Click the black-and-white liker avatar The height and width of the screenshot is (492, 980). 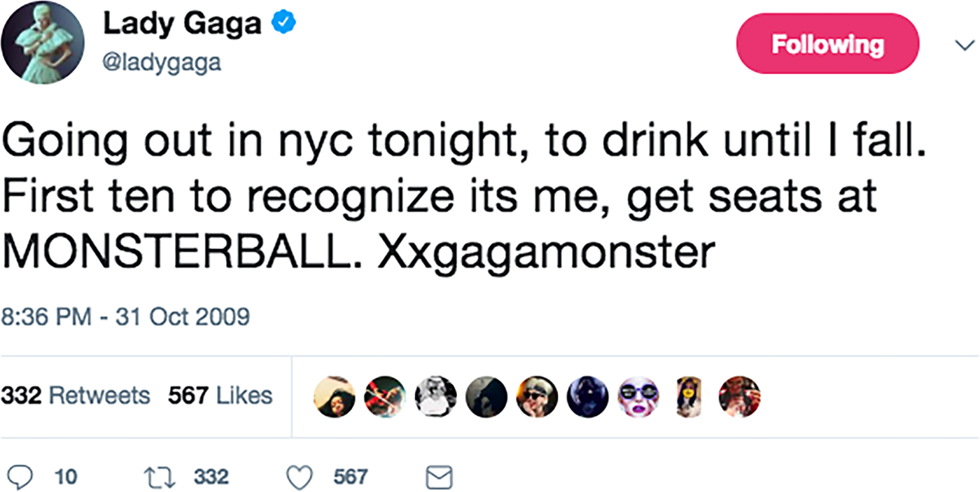click(x=435, y=396)
